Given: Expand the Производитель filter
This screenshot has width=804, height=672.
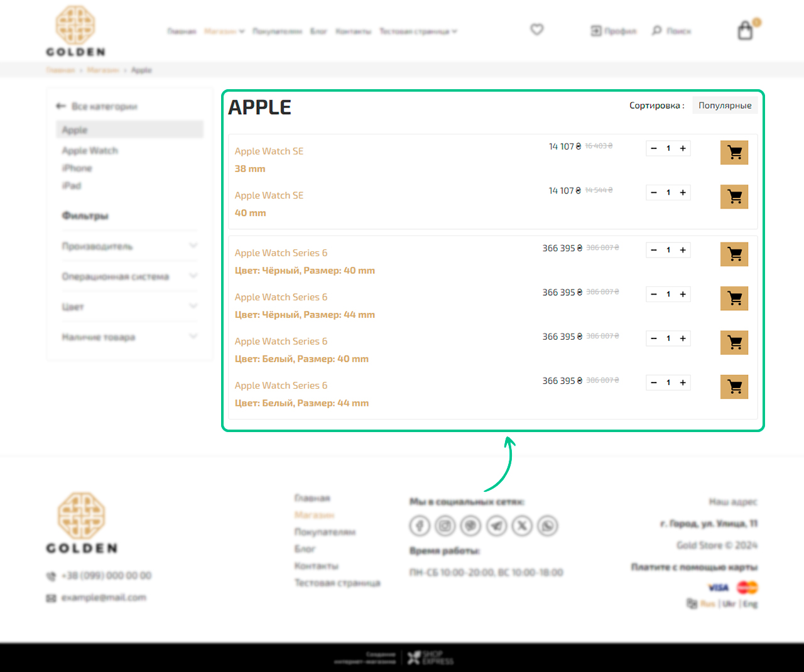Looking at the screenshot, I should point(129,246).
